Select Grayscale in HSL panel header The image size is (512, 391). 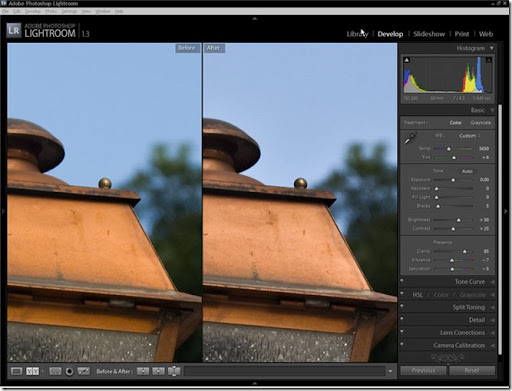(x=472, y=295)
